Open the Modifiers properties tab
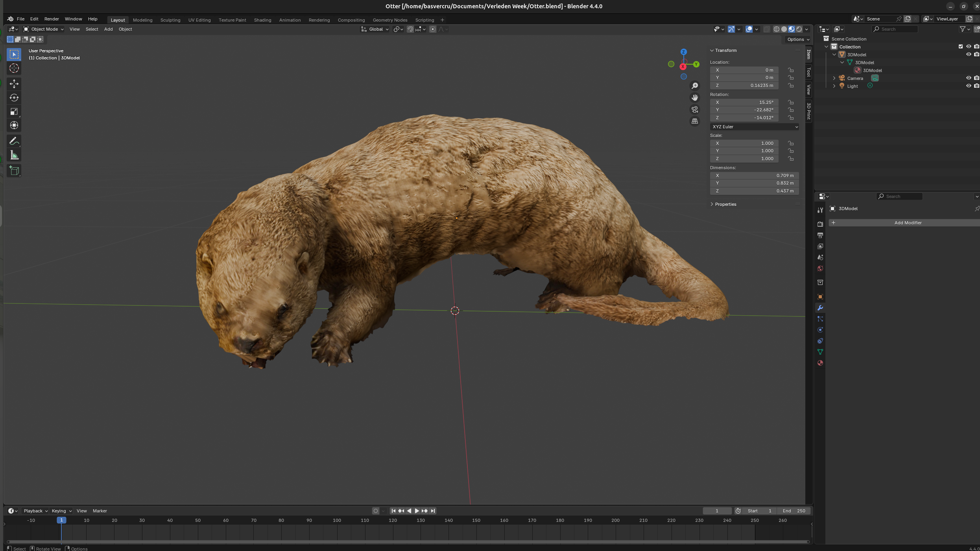This screenshot has width=980, height=551. pyautogui.click(x=820, y=308)
